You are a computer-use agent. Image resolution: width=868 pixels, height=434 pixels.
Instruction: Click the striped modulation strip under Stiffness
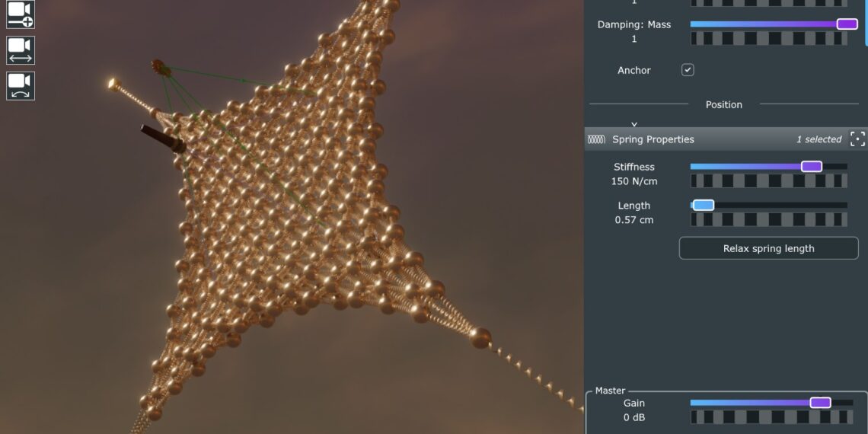[768, 181]
